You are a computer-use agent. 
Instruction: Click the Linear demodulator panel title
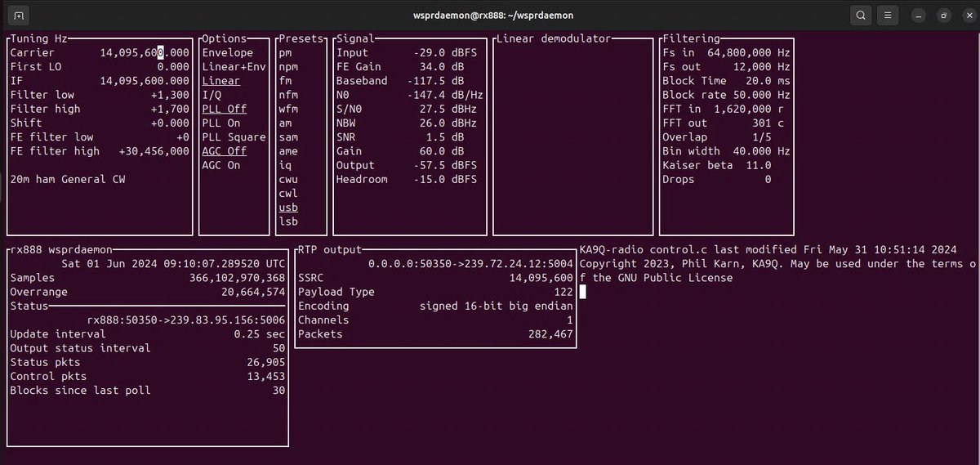pos(554,38)
